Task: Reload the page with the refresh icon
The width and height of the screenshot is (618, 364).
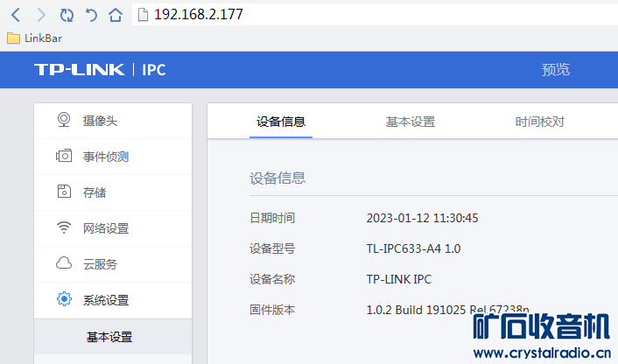Action: click(x=67, y=16)
